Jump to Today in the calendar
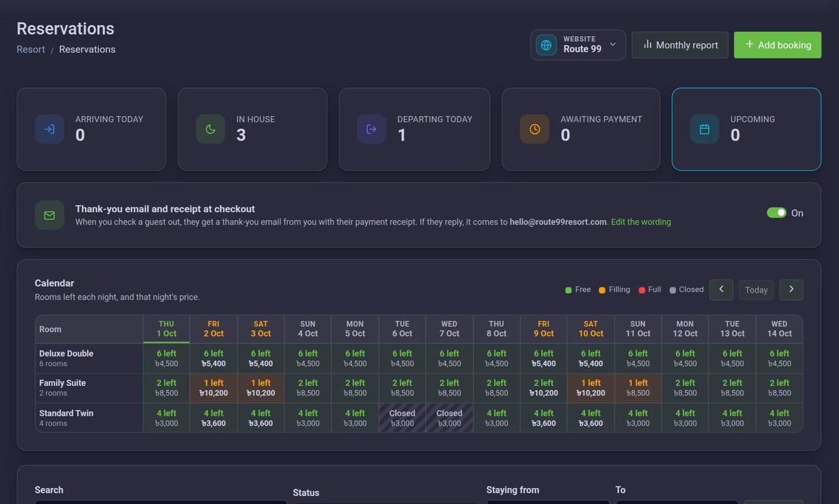Viewport: 839px width, 504px height. click(x=756, y=290)
